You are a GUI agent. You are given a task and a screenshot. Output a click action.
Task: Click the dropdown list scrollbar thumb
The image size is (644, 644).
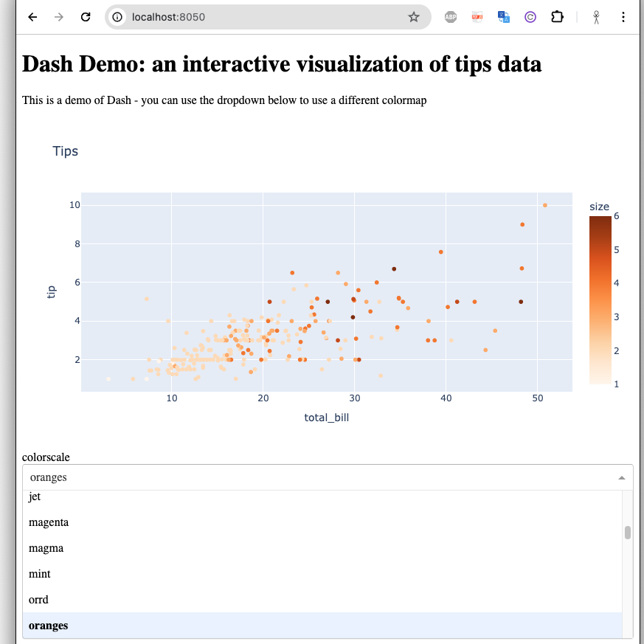[628, 533]
